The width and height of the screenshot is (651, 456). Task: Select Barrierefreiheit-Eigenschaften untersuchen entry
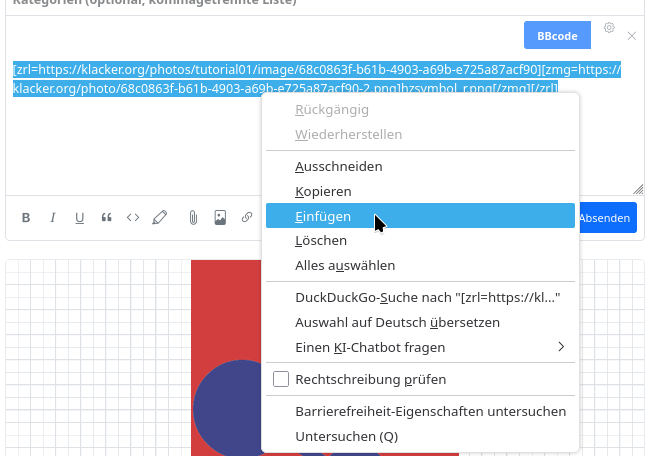(x=420, y=412)
